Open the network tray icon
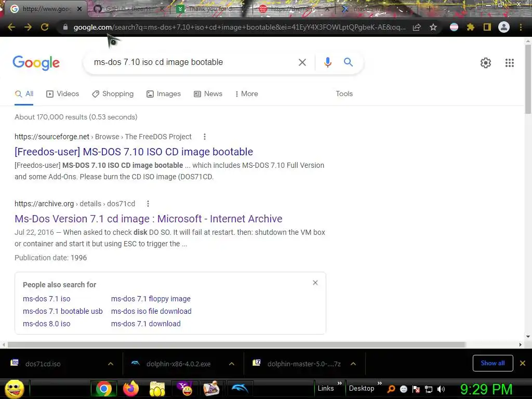Screen dimensions: 532x399 pos(429,389)
